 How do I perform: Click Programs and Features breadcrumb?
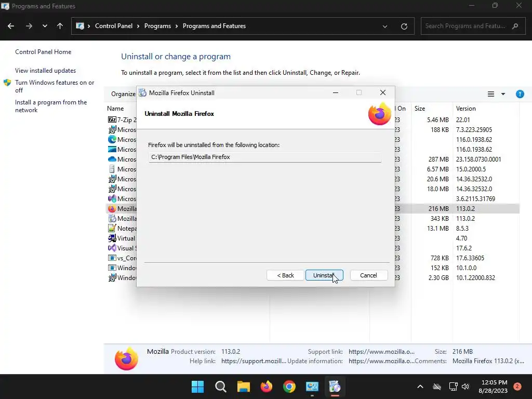[214, 26]
